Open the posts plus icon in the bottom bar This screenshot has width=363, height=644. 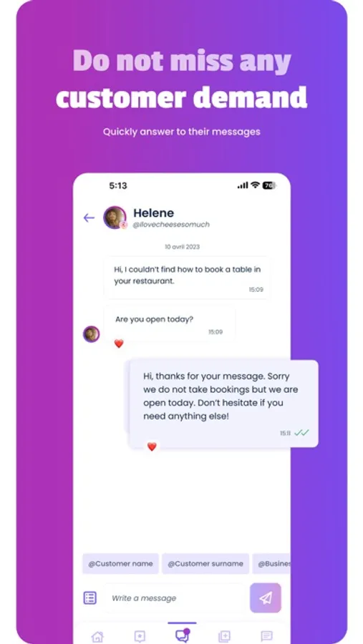pyautogui.click(x=225, y=637)
